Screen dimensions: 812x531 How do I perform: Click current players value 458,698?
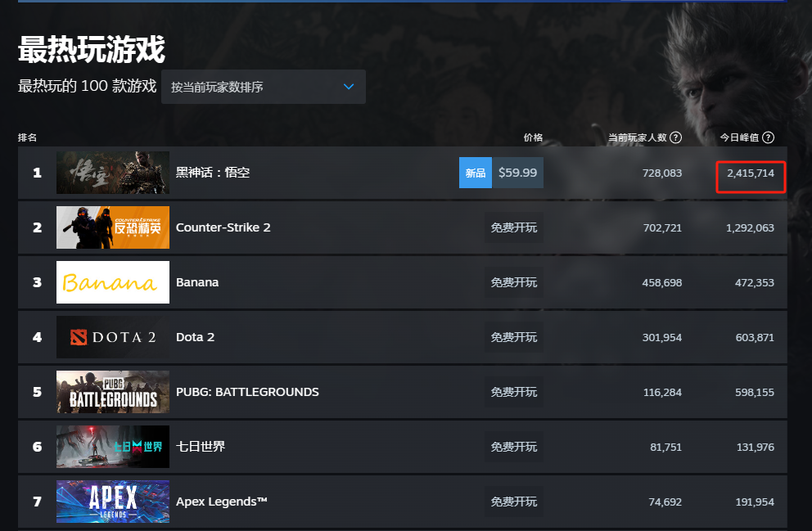tap(662, 283)
